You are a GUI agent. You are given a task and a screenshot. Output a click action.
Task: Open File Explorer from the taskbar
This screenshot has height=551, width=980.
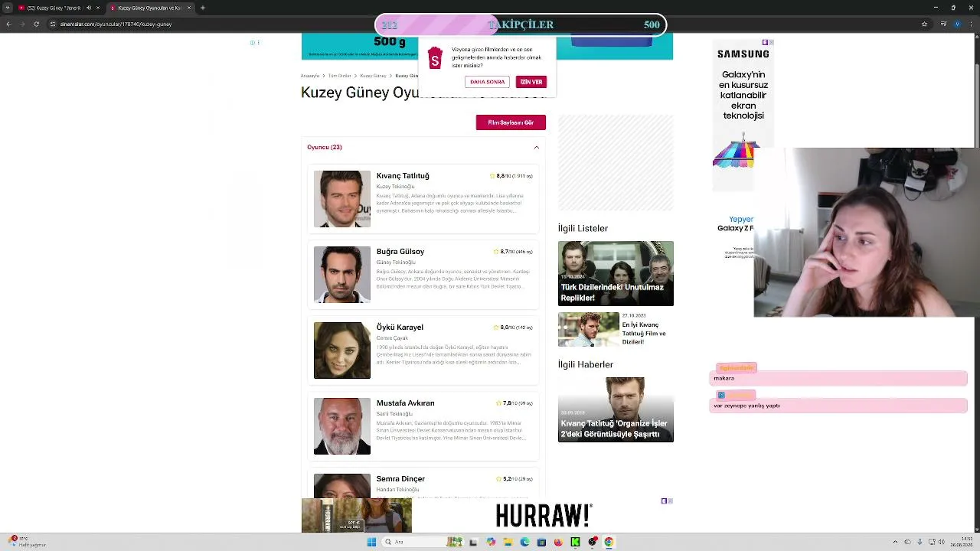(508, 542)
